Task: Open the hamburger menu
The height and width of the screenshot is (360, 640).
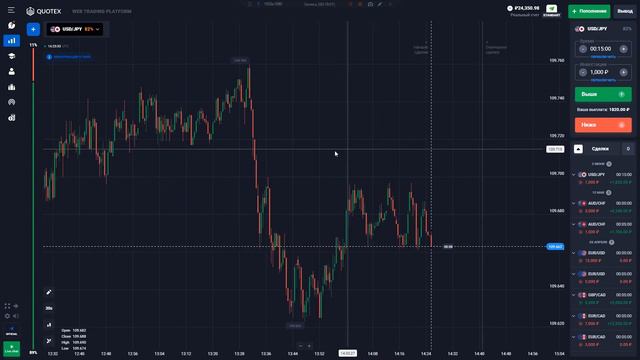Action: [11, 10]
